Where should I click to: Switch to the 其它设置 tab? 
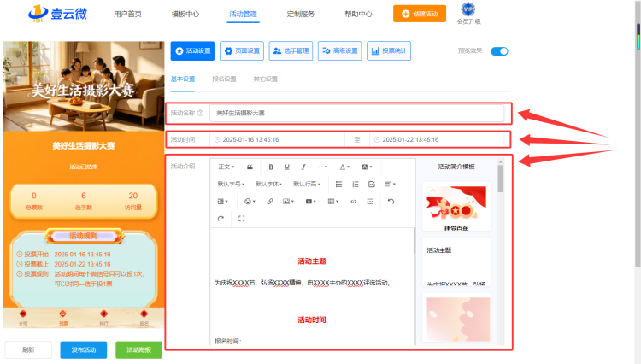click(265, 79)
